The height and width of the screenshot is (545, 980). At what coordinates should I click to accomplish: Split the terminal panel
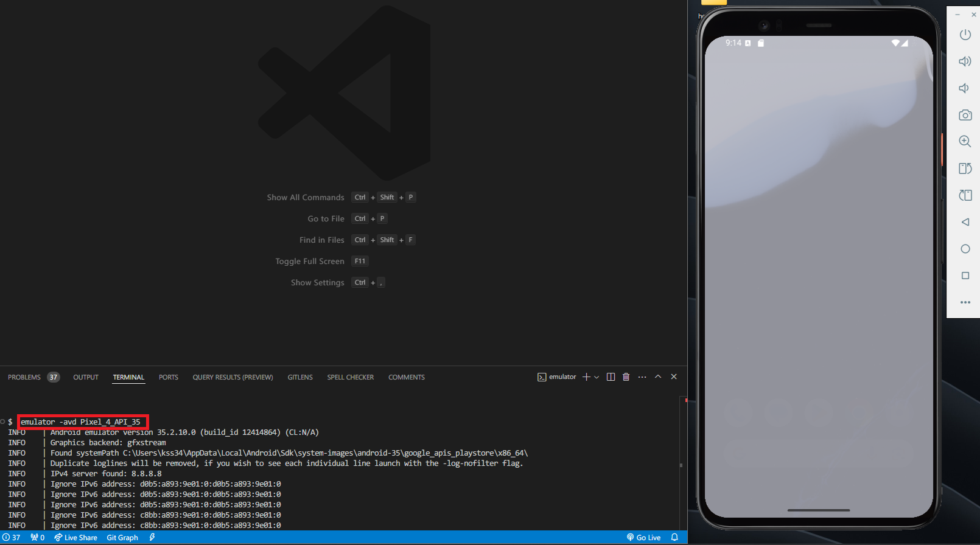click(611, 377)
